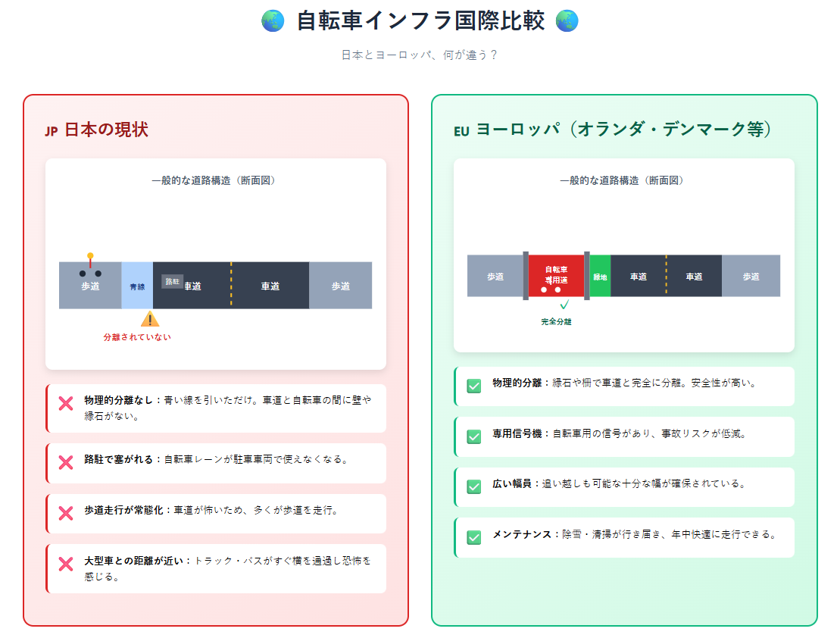840x638 pixels.
Task: Click the green checkbox beside 専用信号機
Action: (474, 436)
